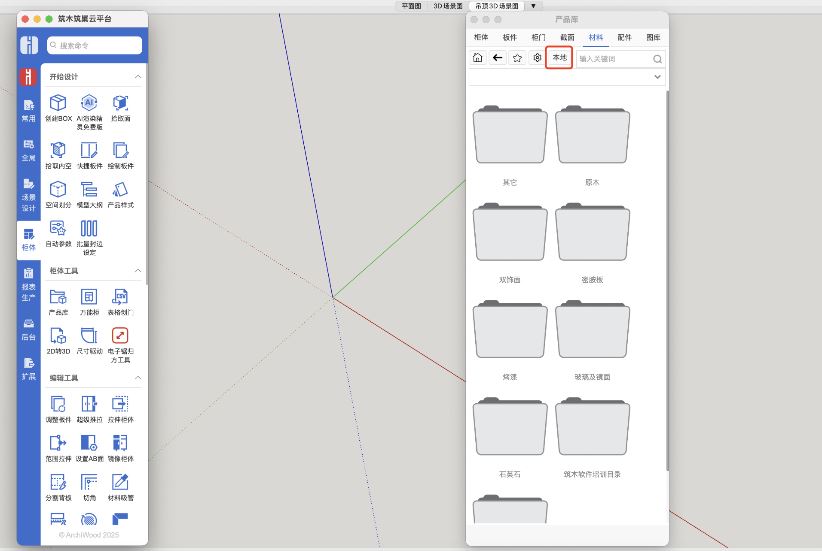Click the 创建BOX tool icon
The height and width of the screenshot is (551, 822).
[x=59, y=103]
